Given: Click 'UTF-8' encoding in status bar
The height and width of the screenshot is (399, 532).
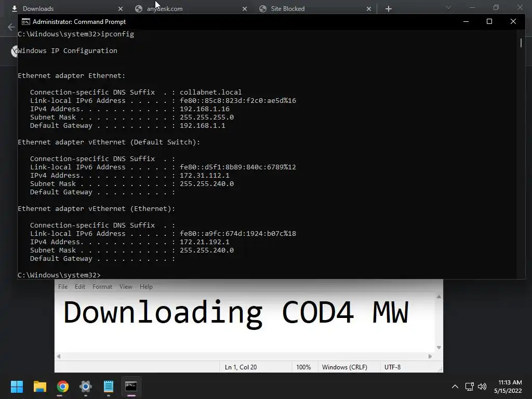Looking at the screenshot, I should (x=392, y=367).
